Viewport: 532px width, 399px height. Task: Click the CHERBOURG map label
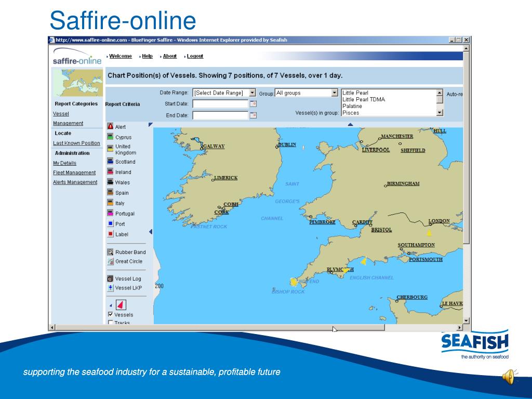pos(412,297)
